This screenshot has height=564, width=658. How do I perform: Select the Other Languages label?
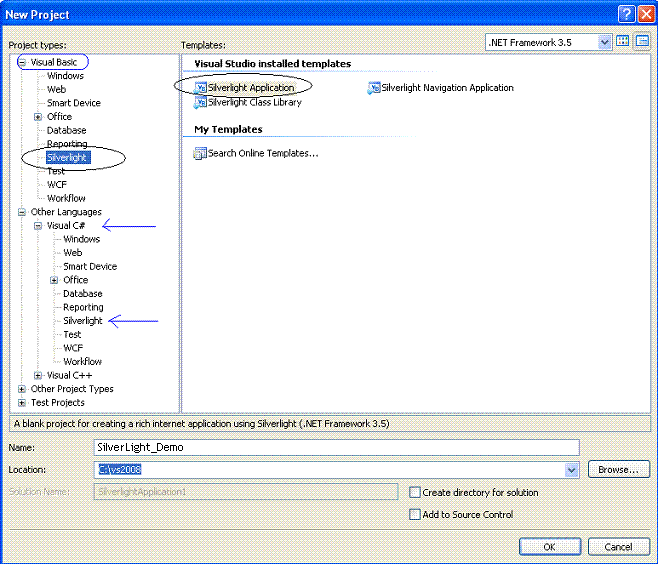pos(66,212)
